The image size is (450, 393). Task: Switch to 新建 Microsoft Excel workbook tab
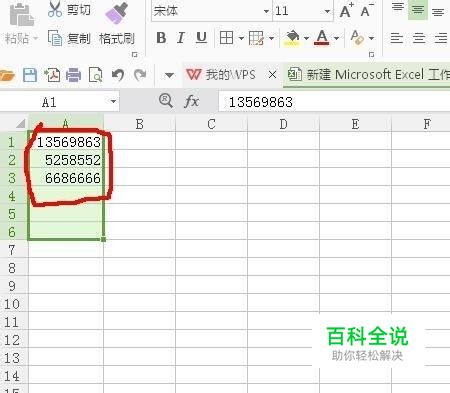[368, 74]
